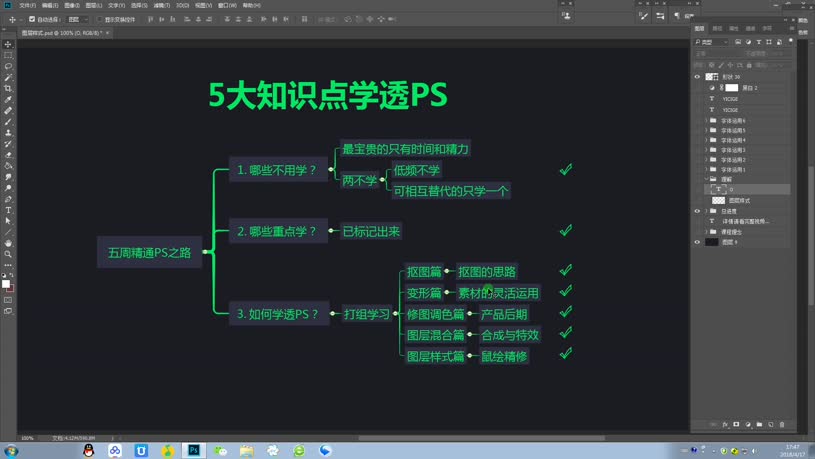Screen dimensions: 815x459
Task: Collapse the open group above T layer
Action: (x=706, y=179)
